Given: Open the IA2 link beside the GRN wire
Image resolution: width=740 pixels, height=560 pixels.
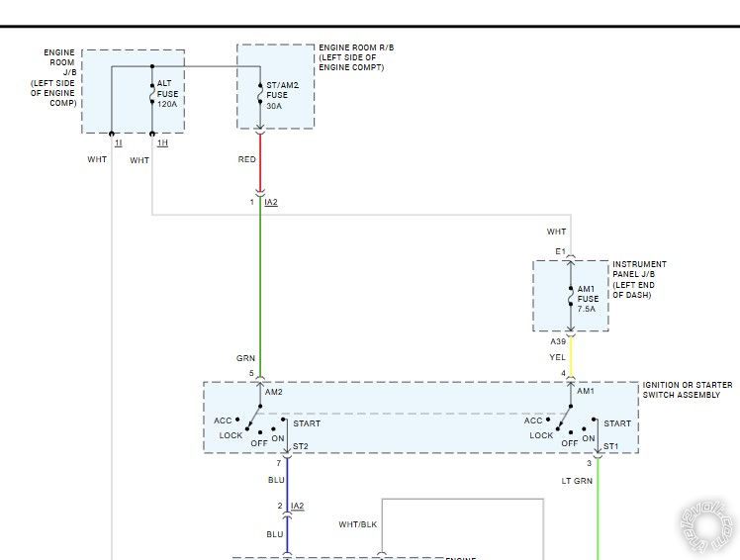Looking at the screenshot, I should [271, 202].
